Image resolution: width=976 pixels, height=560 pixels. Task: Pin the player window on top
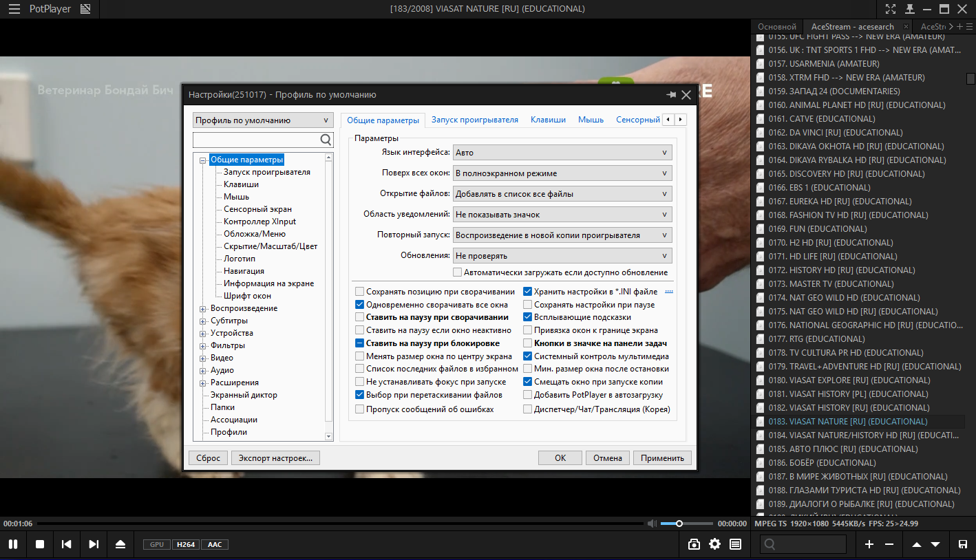[910, 9]
